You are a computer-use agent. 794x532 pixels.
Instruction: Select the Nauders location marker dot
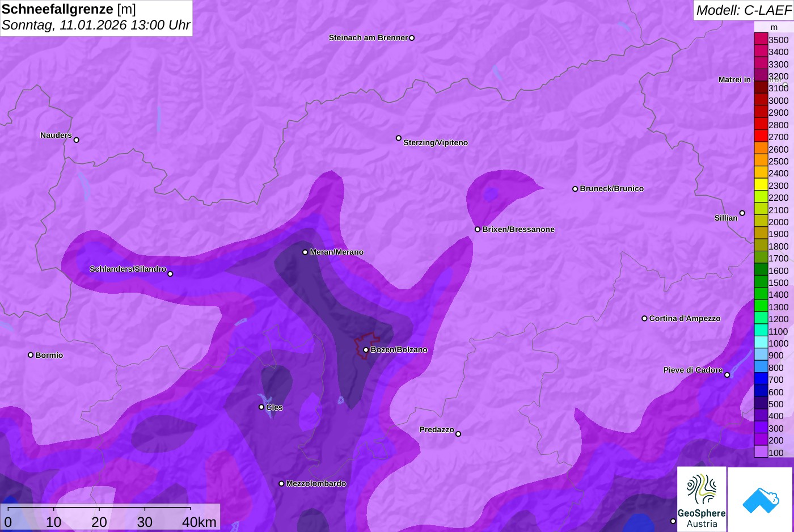click(x=77, y=140)
